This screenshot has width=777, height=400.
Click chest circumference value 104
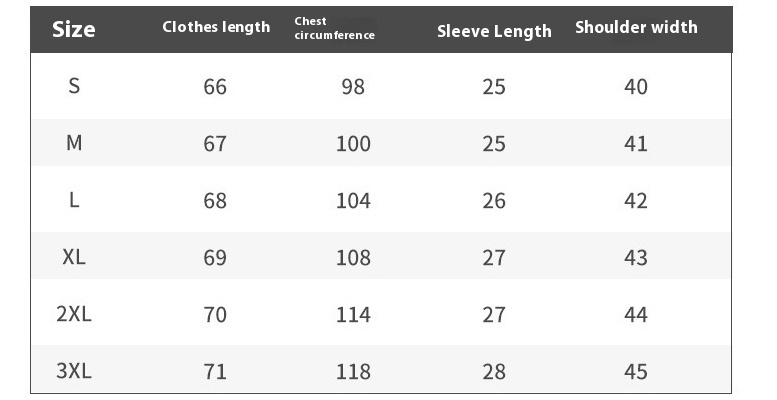coord(353,201)
